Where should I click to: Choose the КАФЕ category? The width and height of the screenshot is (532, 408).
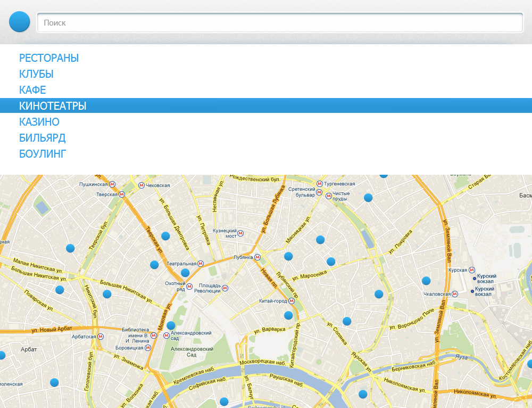click(32, 90)
